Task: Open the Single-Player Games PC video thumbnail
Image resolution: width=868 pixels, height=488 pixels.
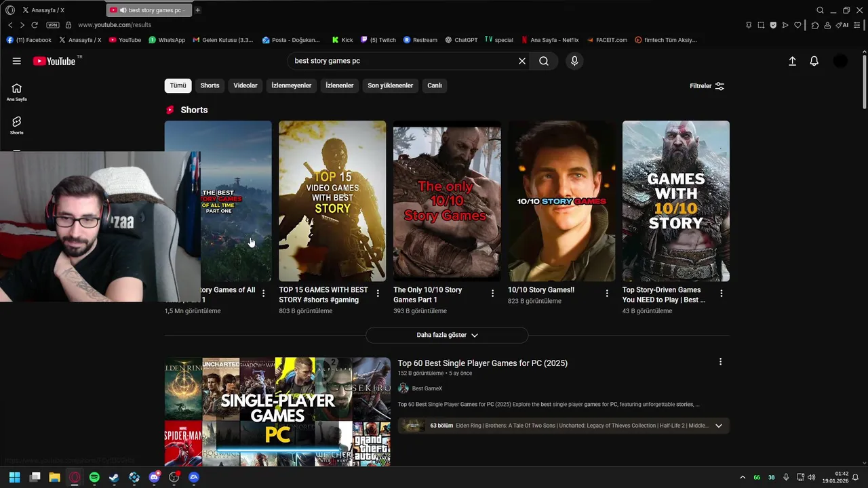Action: coord(277,411)
